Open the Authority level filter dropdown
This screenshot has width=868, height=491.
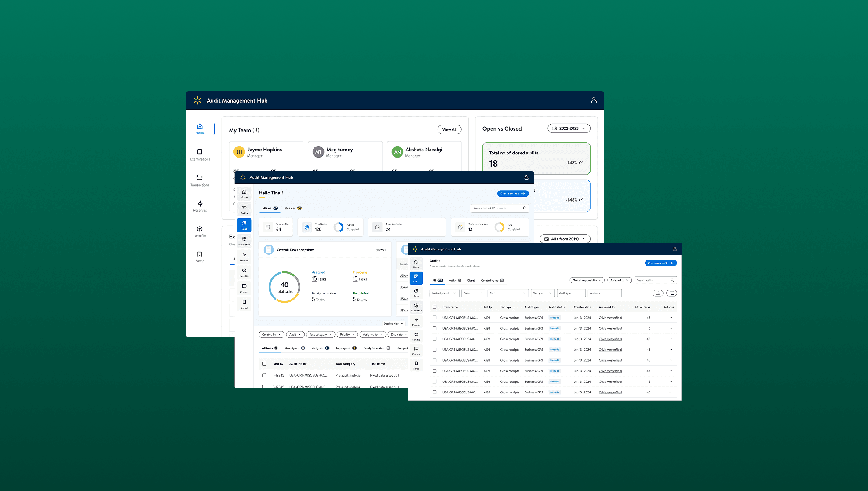click(444, 293)
